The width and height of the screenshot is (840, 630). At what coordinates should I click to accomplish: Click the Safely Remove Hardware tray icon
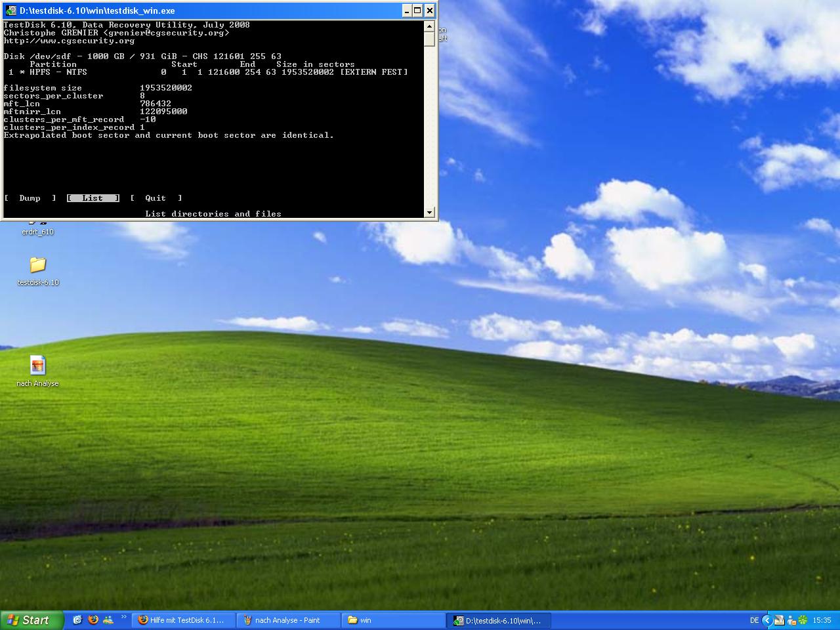[x=779, y=620]
